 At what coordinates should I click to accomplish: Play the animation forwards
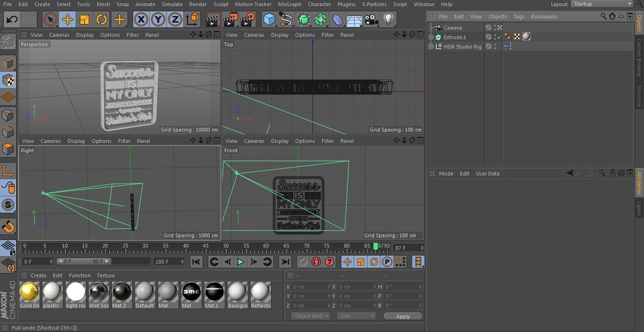241,262
